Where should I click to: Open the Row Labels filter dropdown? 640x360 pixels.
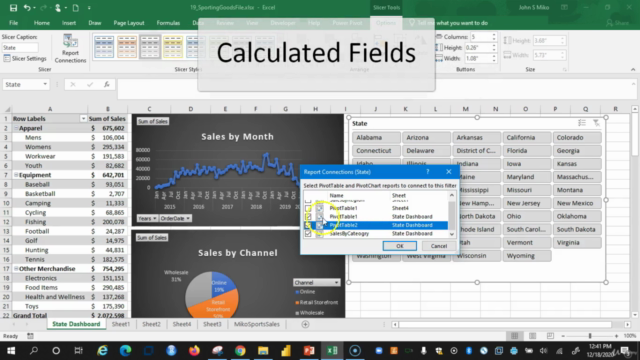click(x=83, y=119)
